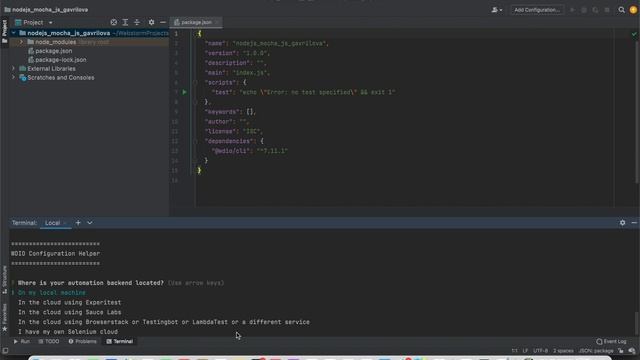Hide the Terminal tool window
640x360 pixels.
pyautogui.click(x=634, y=223)
